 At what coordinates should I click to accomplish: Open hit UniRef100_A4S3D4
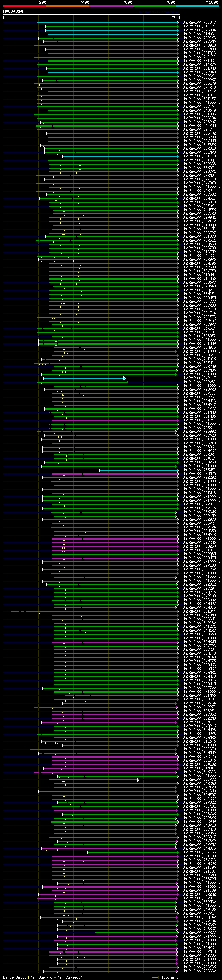click(x=199, y=30)
